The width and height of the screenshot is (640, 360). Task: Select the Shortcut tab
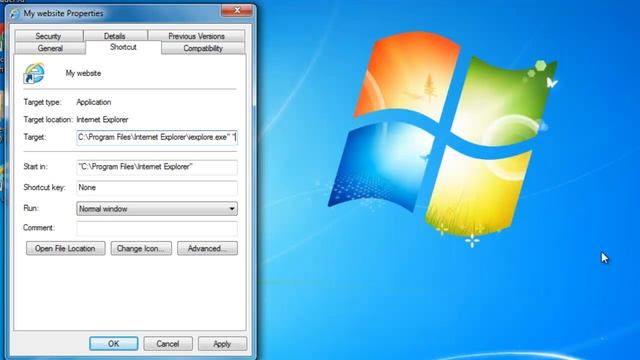pyautogui.click(x=123, y=47)
